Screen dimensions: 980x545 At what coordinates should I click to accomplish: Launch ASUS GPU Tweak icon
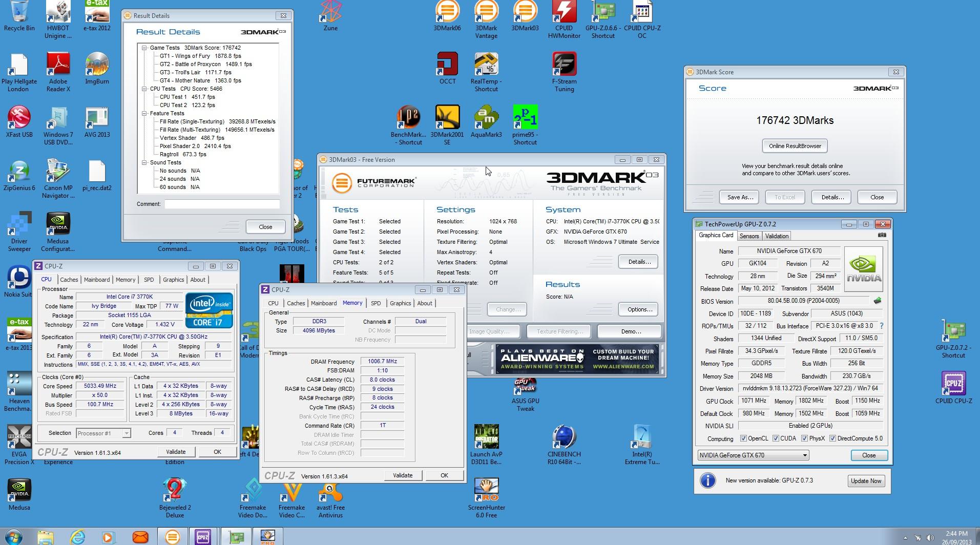point(525,395)
